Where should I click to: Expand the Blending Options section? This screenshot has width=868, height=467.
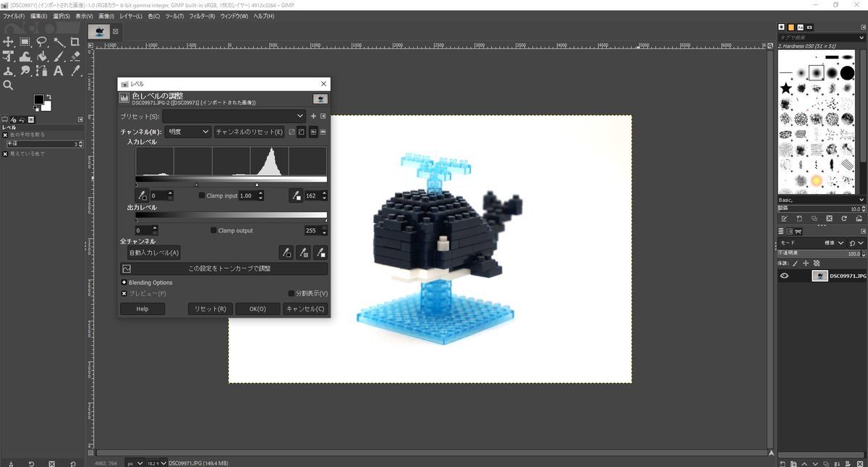(124, 282)
